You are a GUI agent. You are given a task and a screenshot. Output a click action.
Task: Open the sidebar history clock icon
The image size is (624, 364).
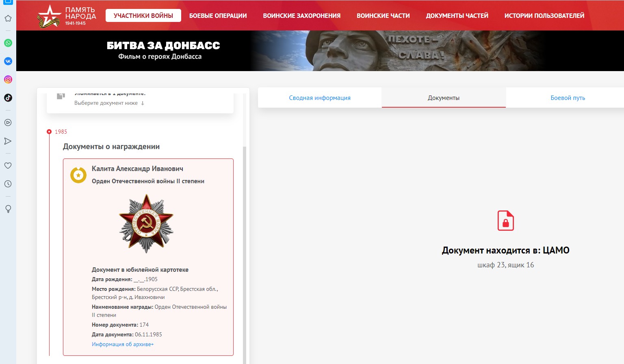click(8, 184)
